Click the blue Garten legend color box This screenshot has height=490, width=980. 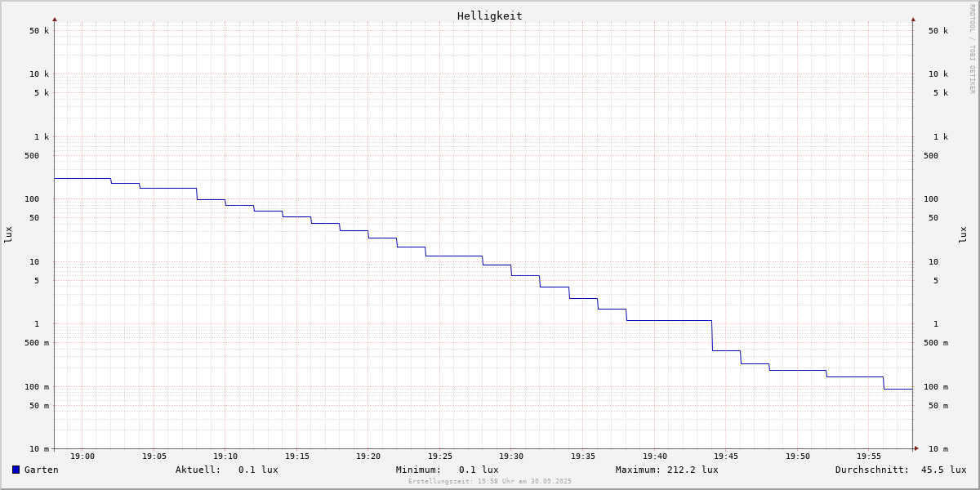tap(16, 470)
